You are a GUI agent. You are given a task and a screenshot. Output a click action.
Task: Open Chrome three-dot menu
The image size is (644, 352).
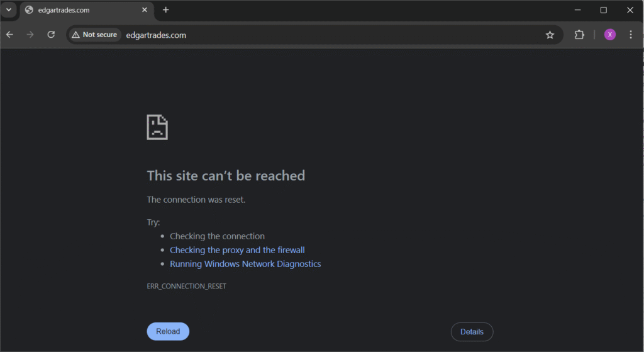630,35
